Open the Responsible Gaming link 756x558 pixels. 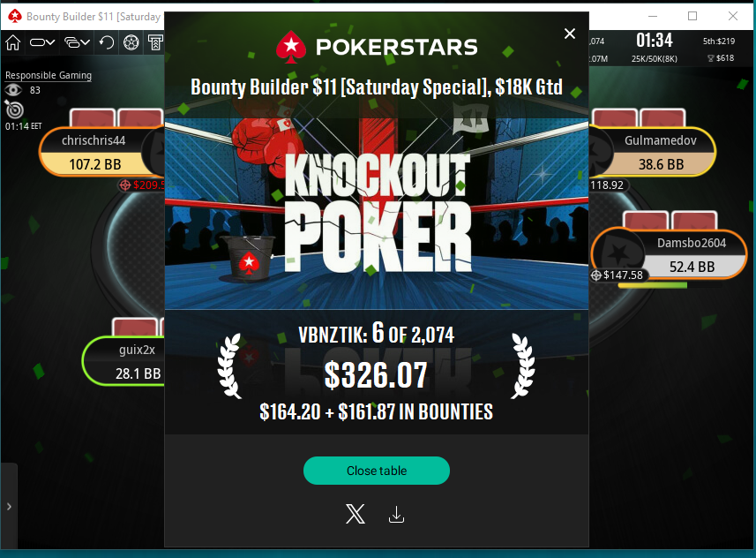point(49,75)
